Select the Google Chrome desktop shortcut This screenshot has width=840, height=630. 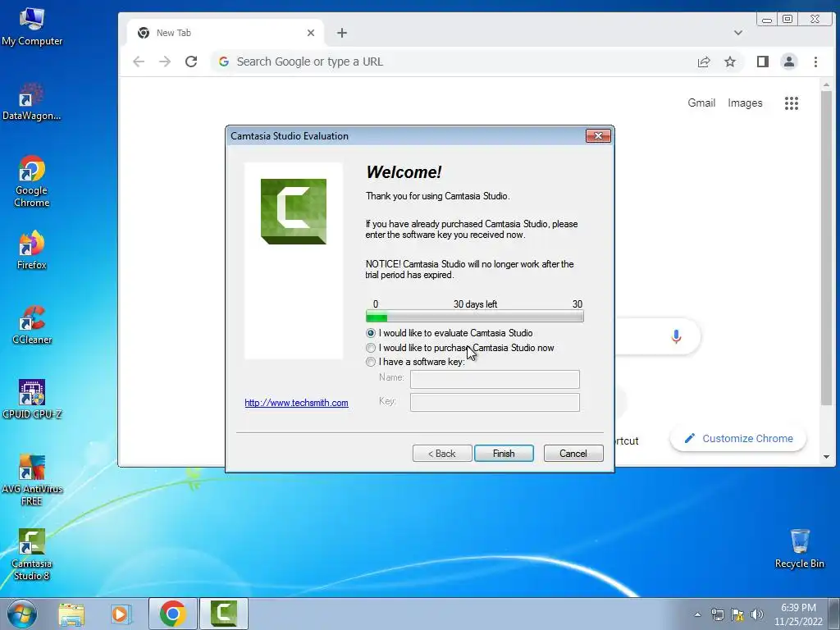(32, 181)
